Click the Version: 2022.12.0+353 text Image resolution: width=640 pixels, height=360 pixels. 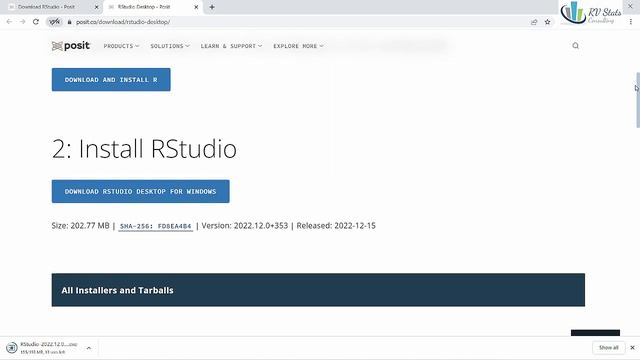tap(244, 226)
